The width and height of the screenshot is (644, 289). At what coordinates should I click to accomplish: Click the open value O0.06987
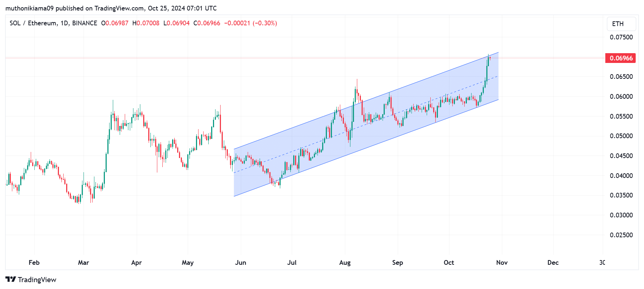115,23
